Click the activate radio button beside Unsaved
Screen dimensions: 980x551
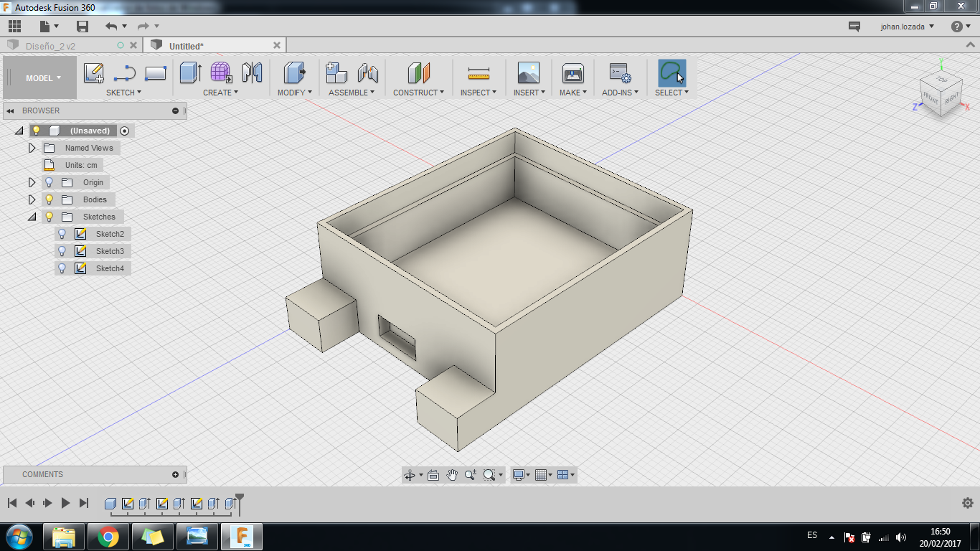point(125,131)
